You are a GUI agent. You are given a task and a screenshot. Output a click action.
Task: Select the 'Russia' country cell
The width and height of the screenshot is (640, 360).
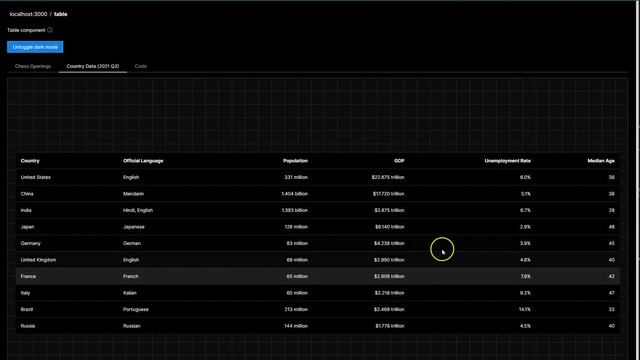click(28, 326)
